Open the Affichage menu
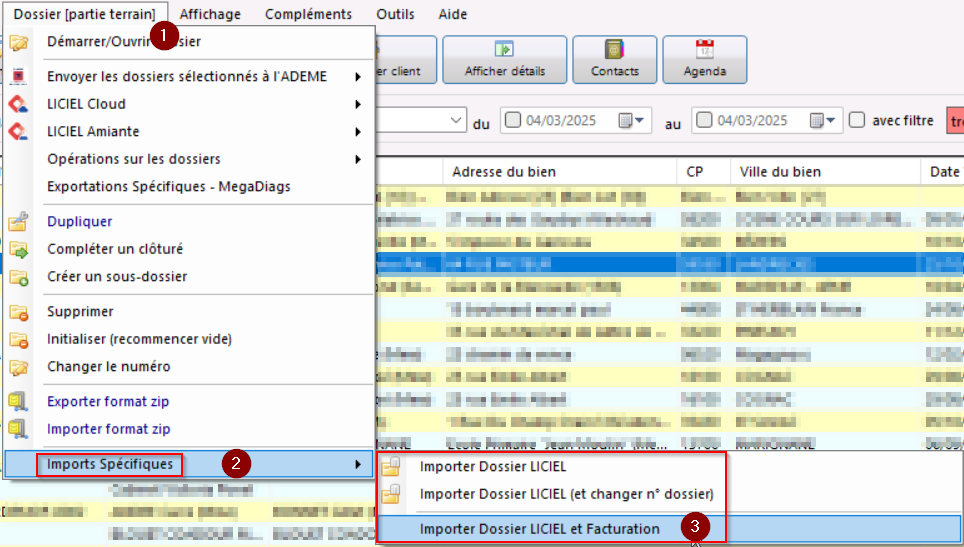This screenshot has width=964, height=547. [x=208, y=14]
